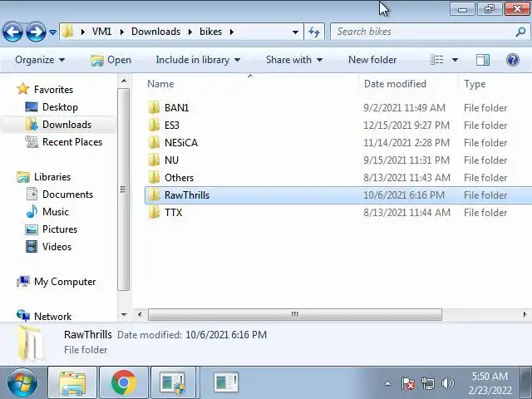
Task: Select VM1 in the address breadcrumb
Action: (x=101, y=32)
